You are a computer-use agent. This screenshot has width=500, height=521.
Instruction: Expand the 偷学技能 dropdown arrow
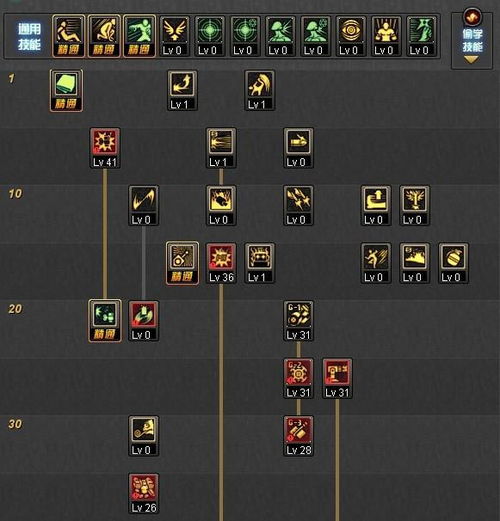471,60
